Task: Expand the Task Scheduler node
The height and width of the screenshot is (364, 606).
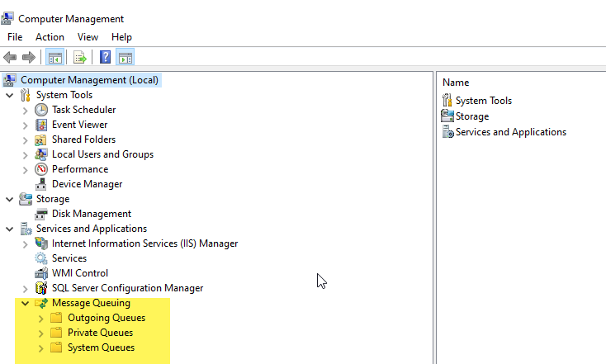Action: (x=25, y=111)
